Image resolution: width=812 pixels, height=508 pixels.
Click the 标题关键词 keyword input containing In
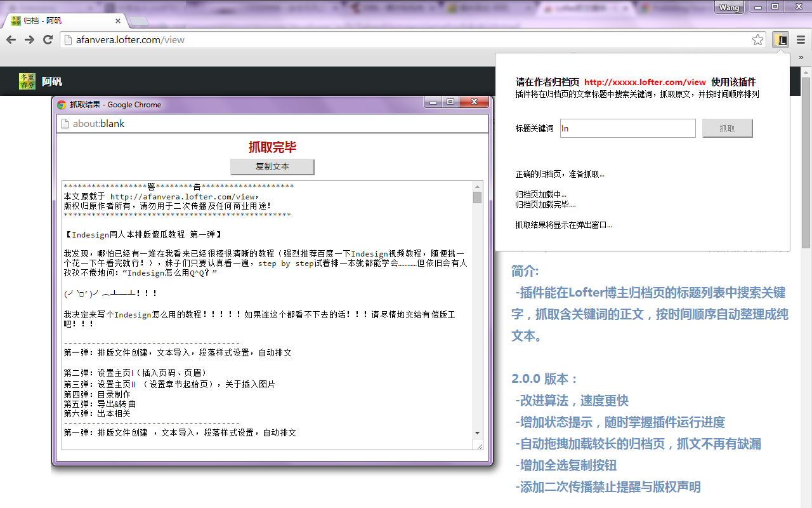tap(627, 128)
